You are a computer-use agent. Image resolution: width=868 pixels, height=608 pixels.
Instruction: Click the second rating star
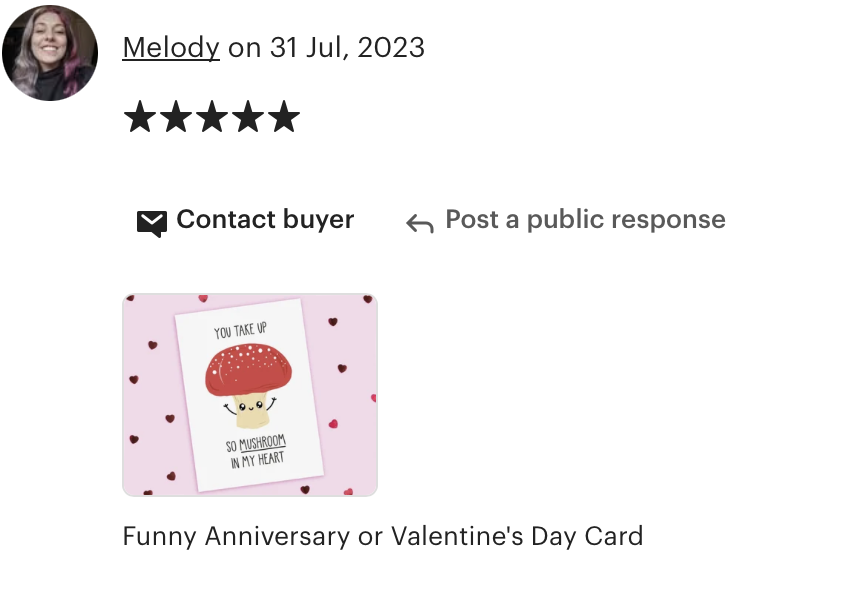click(x=176, y=116)
